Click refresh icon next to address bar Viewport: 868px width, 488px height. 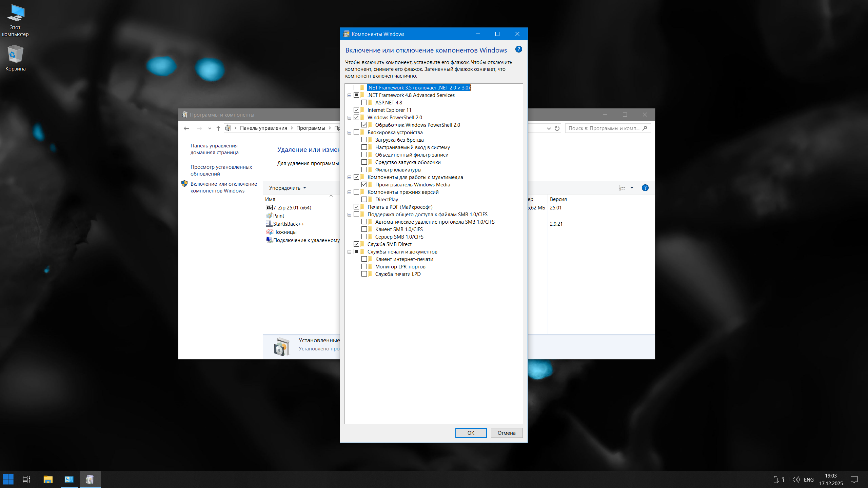click(557, 128)
